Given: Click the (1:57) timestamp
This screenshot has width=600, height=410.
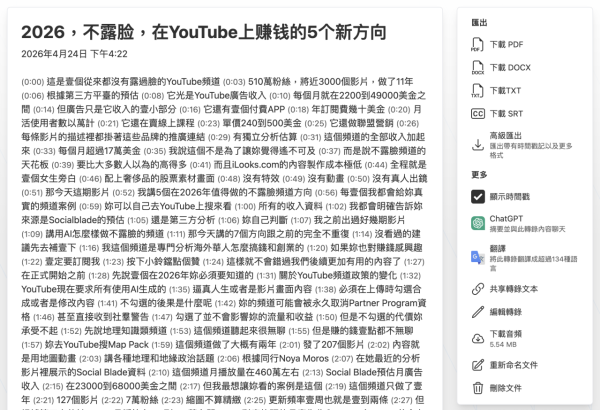Looking at the screenshot, I should (x=32, y=345).
